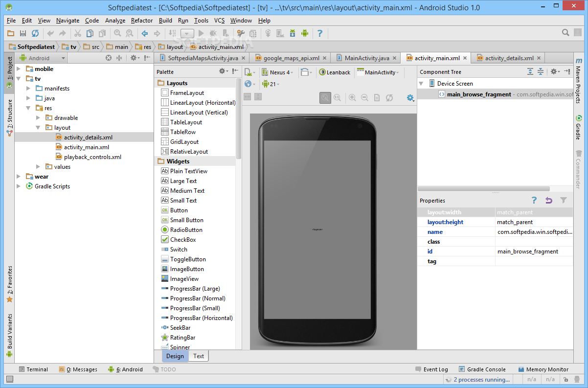Expand the Gradle Scripts node

coord(19,186)
